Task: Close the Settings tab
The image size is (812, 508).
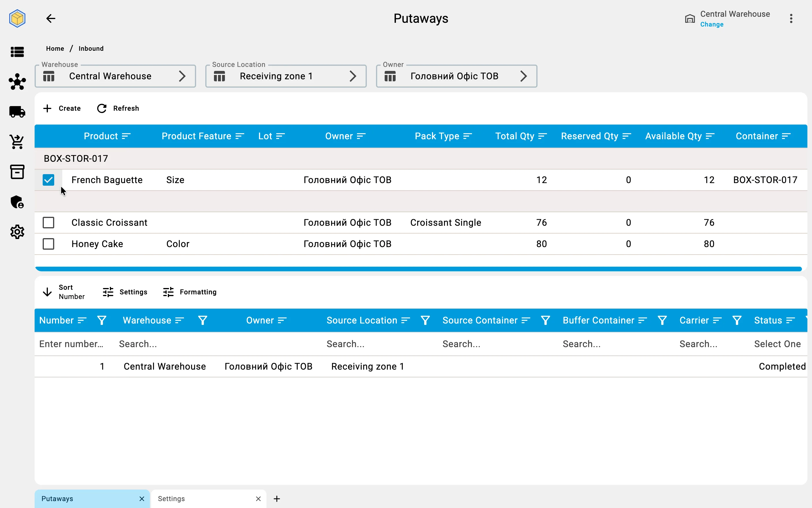Action: [x=258, y=498]
